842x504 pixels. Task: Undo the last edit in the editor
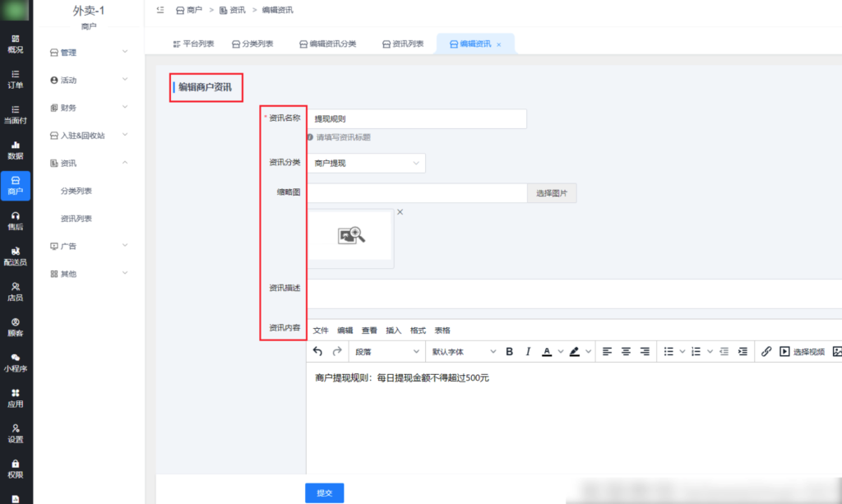[318, 351]
